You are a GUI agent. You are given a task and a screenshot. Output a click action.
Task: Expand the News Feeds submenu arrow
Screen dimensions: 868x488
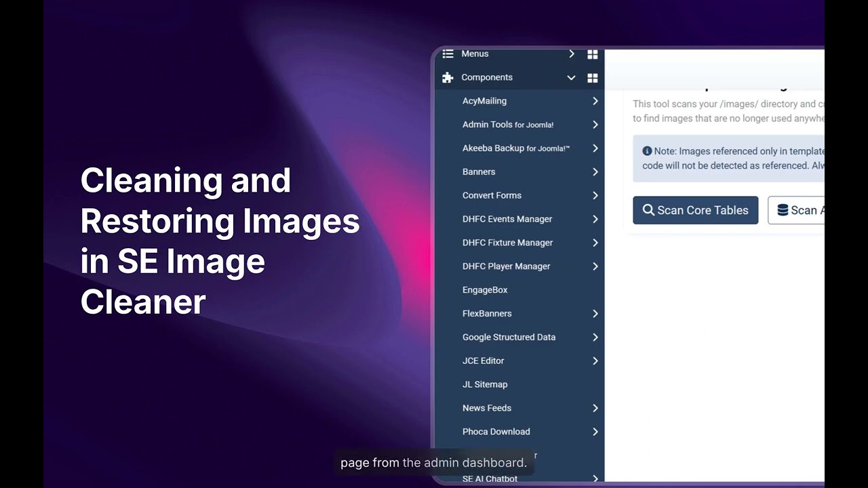pyautogui.click(x=595, y=408)
